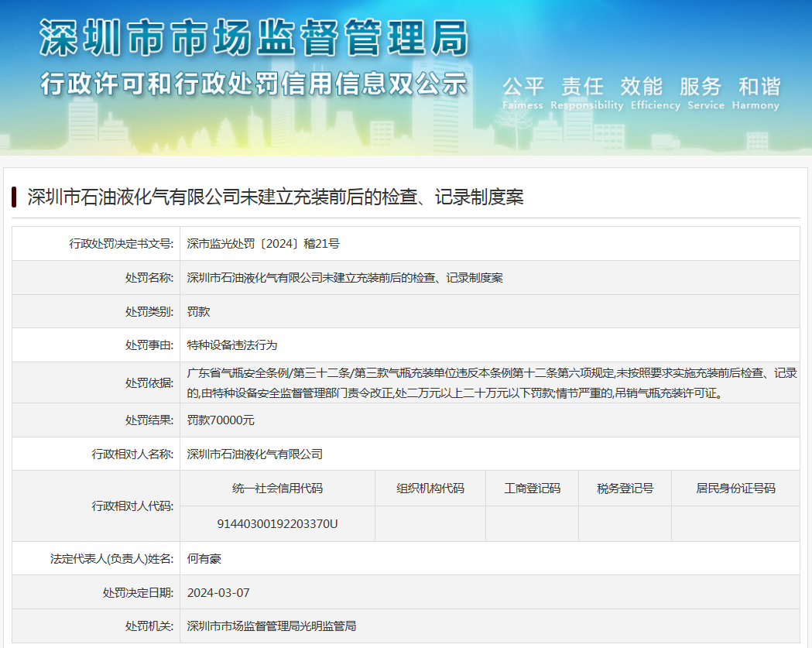Viewport: 812px width, 648px height.
Task: Click the large page heading above the table
Action: tap(276, 197)
